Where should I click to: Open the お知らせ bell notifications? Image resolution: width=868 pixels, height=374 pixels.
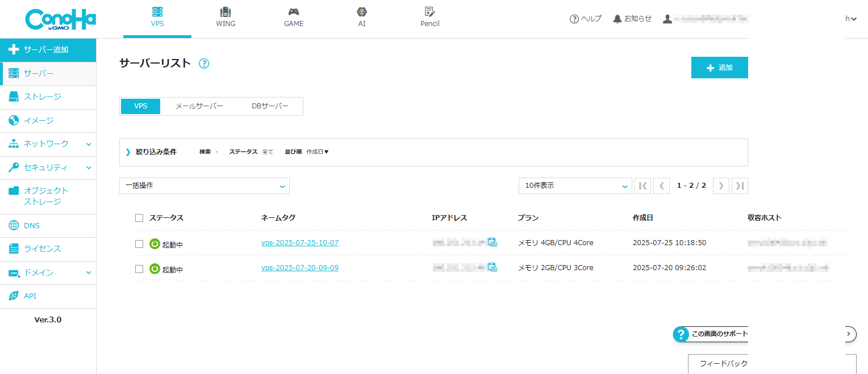(632, 19)
